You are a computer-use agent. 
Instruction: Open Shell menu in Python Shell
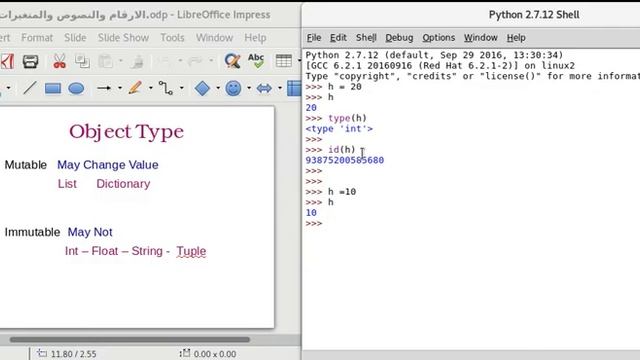click(x=366, y=38)
